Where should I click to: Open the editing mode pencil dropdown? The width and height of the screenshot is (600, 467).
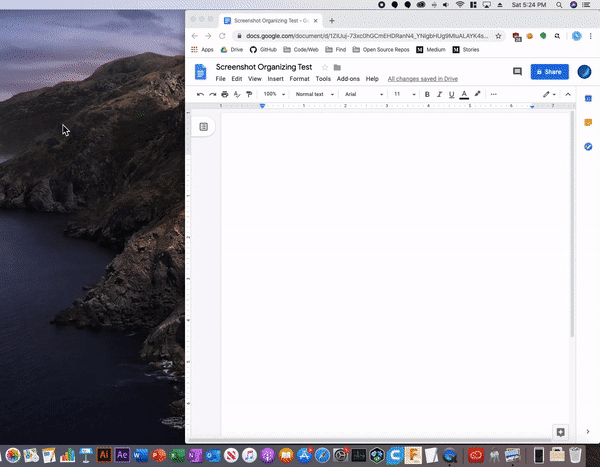pyautogui.click(x=549, y=94)
